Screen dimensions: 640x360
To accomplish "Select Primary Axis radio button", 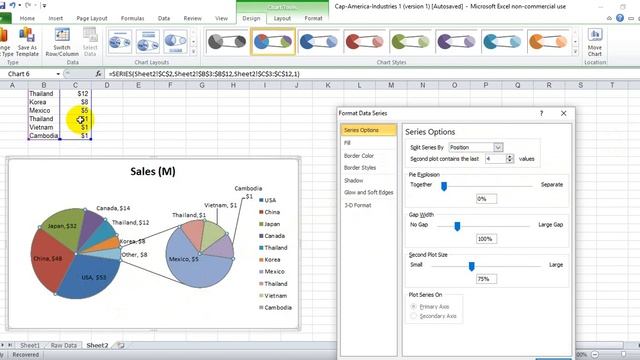I will click(413, 306).
